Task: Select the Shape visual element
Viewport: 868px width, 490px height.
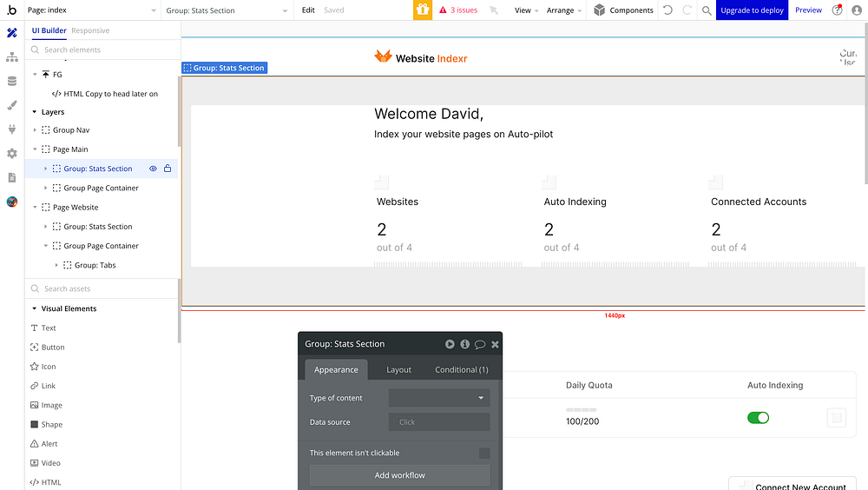Action: click(46, 425)
